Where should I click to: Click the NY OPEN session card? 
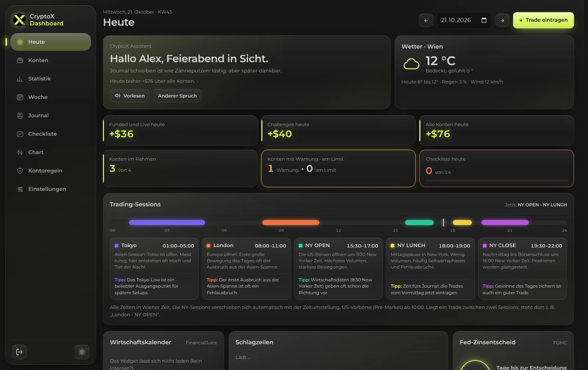[x=338, y=269]
